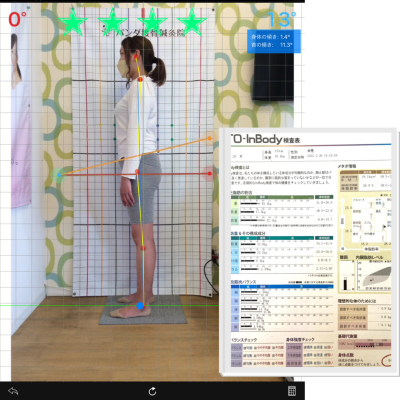The image size is (400, 400).
Task: Click the red 0° angle readout
Action: [17, 19]
